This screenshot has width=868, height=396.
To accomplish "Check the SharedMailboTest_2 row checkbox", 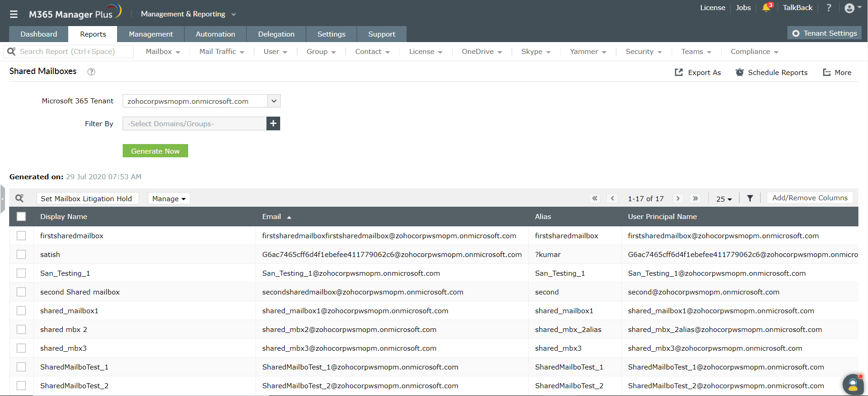I will pyautogui.click(x=21, y=385).
